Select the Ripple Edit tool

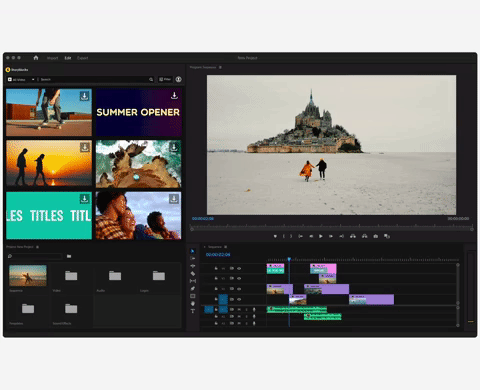tap(193, 266)
